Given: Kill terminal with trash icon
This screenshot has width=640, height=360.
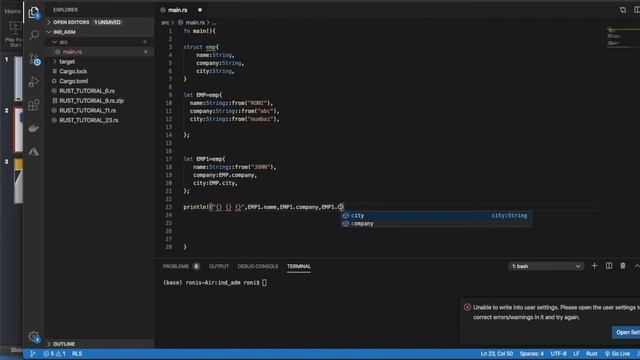Looking at the screenshot, I should point(622,266).
